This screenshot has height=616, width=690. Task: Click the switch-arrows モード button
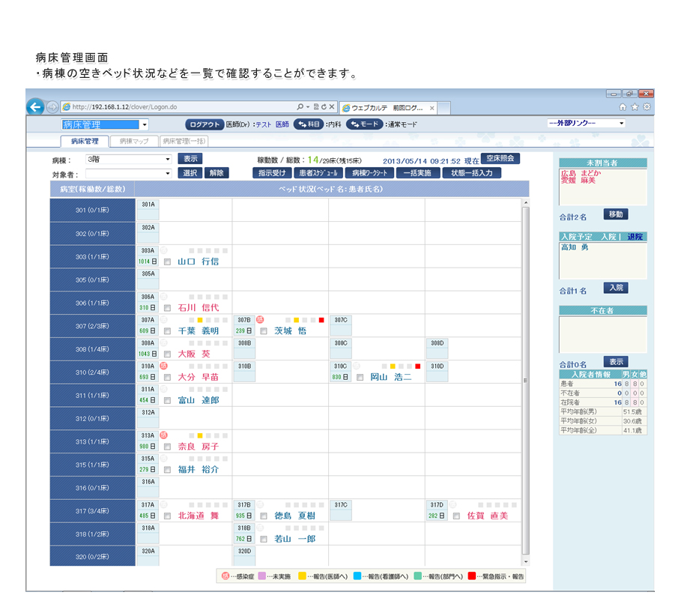(x=365, y=124)
